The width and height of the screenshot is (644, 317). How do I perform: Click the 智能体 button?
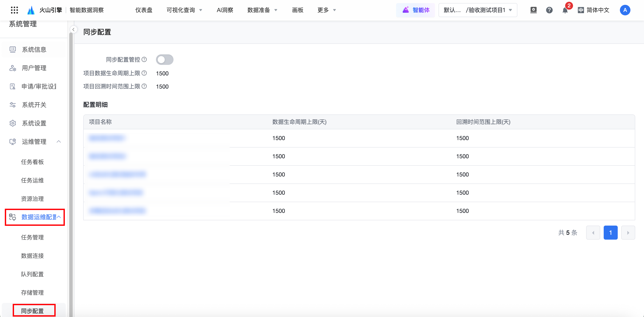(416, 10)
